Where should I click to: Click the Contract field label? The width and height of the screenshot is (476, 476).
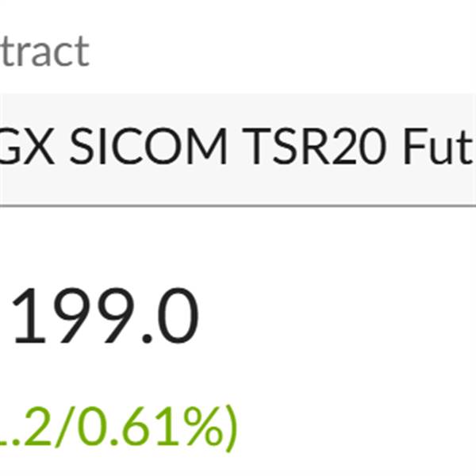[44, 52]
